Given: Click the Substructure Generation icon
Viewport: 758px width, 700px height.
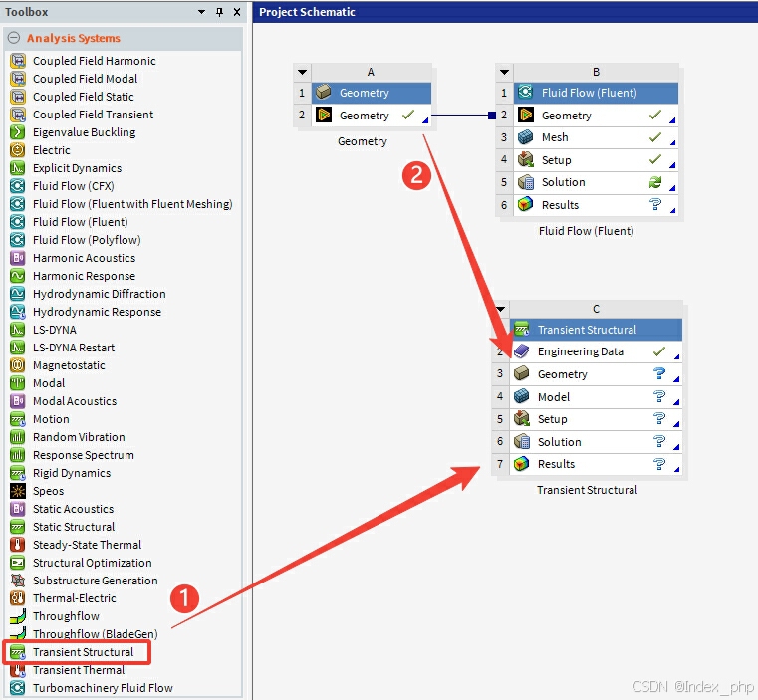Looking at the screenshot, I should pos(18,581).
